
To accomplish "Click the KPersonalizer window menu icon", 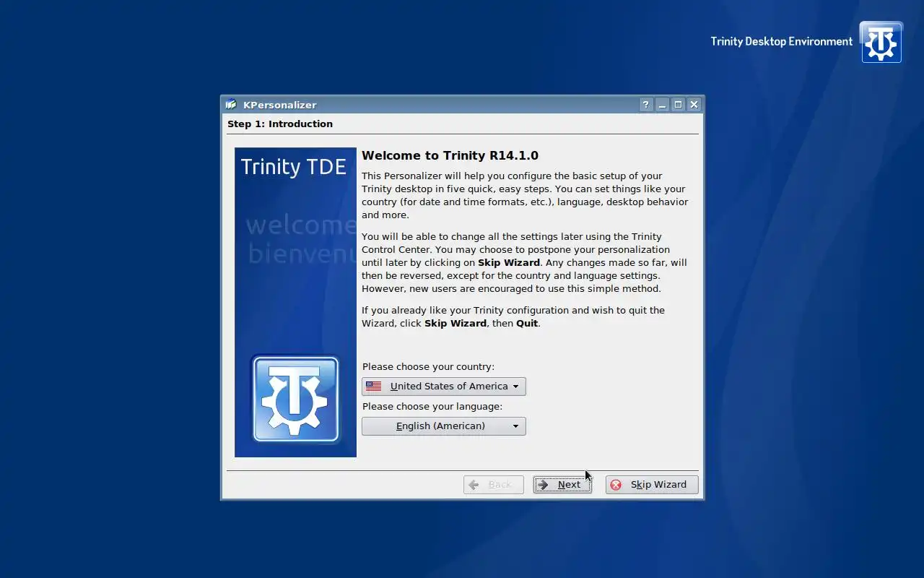I will coord(231,105).
